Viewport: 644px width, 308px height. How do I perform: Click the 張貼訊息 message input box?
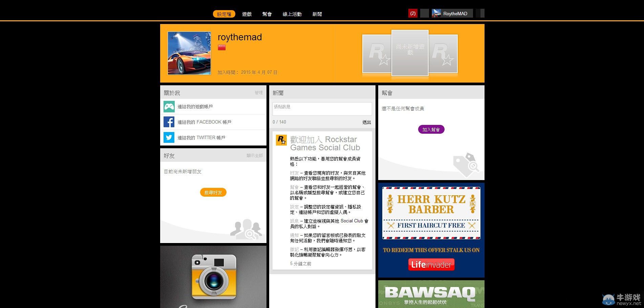pos(322,109)
